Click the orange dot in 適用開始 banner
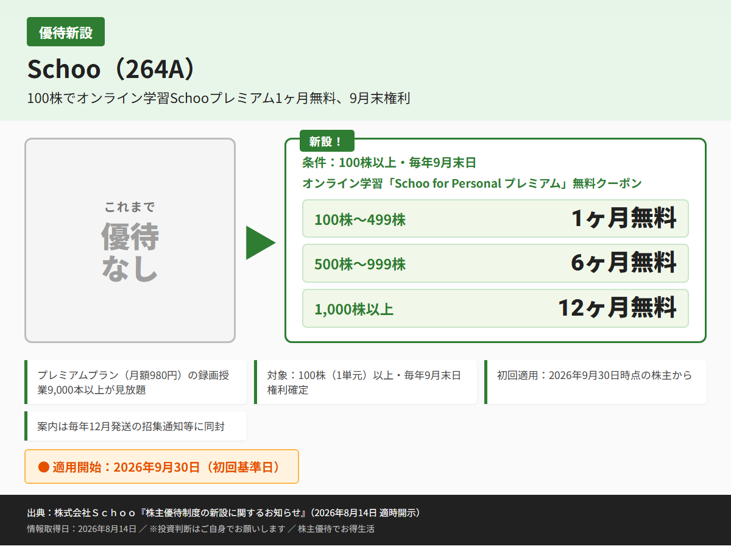 click(43, 467)
